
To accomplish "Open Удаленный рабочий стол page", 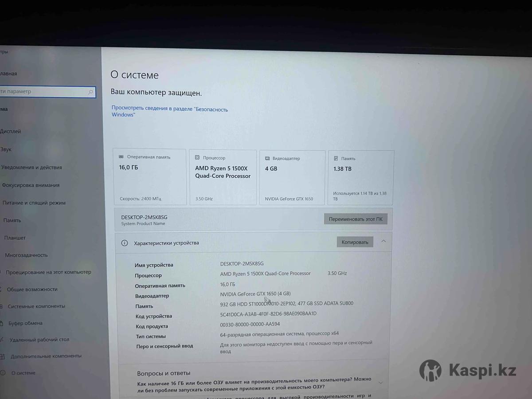I will [x=39, y=340].
